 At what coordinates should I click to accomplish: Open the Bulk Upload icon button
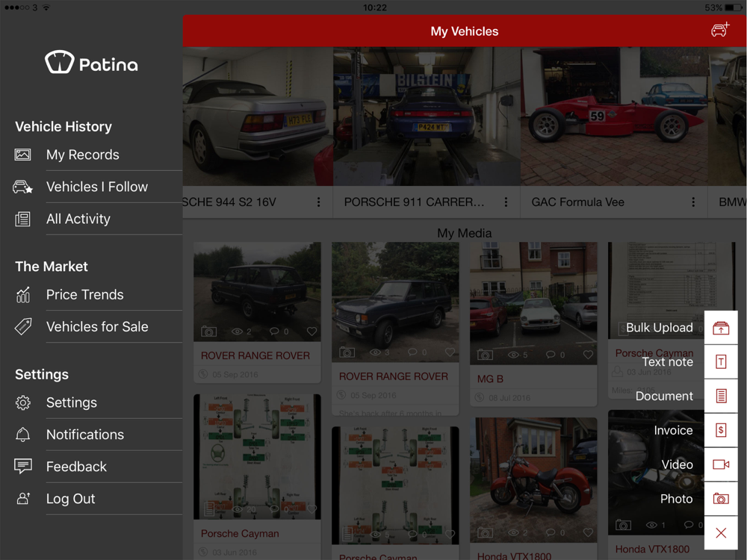(721, 328)
